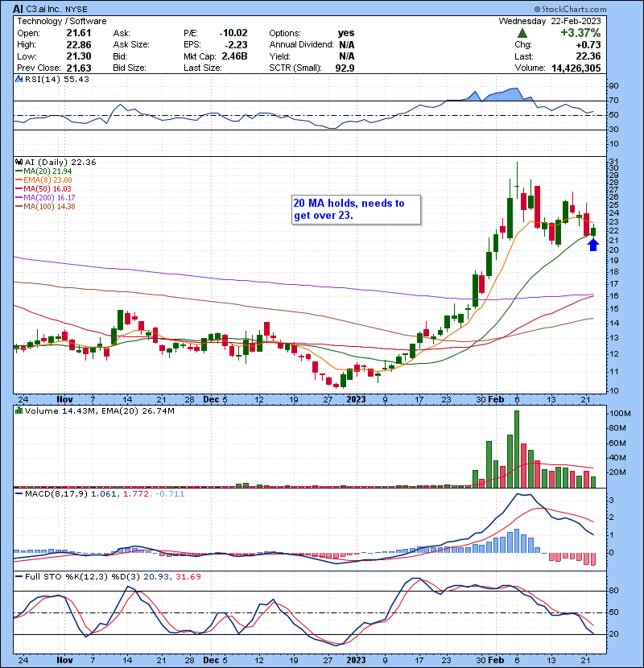Screen dimensions: 644x668
Task: Click the 3 label on MACD axis
Action: [612, 500]
